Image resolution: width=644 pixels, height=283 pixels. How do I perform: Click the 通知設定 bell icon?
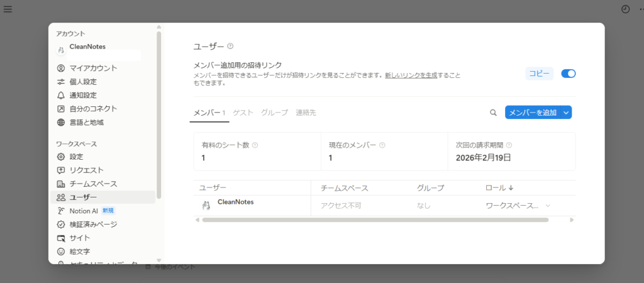[61, 96]
